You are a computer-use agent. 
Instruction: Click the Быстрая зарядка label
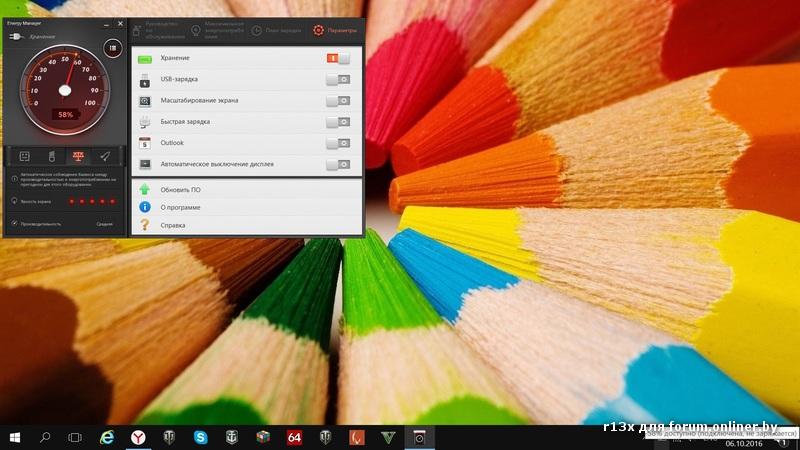point(185,122)
